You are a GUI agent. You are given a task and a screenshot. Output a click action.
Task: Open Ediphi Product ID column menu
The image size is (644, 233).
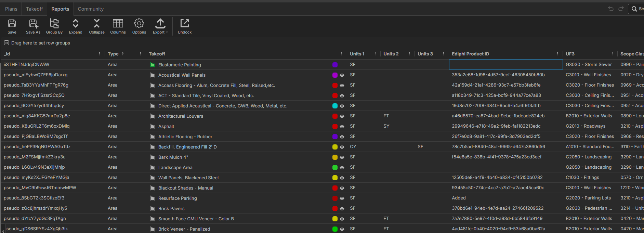pos(557,54)
